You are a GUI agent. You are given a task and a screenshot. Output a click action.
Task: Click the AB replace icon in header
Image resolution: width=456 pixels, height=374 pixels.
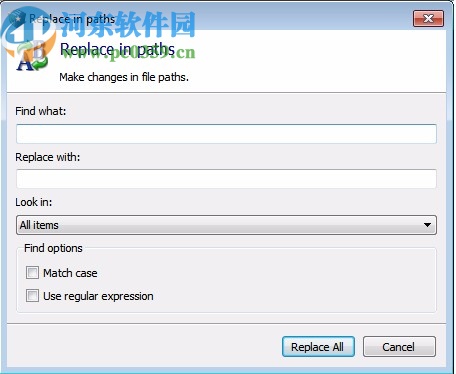click(x=32, y=56)
